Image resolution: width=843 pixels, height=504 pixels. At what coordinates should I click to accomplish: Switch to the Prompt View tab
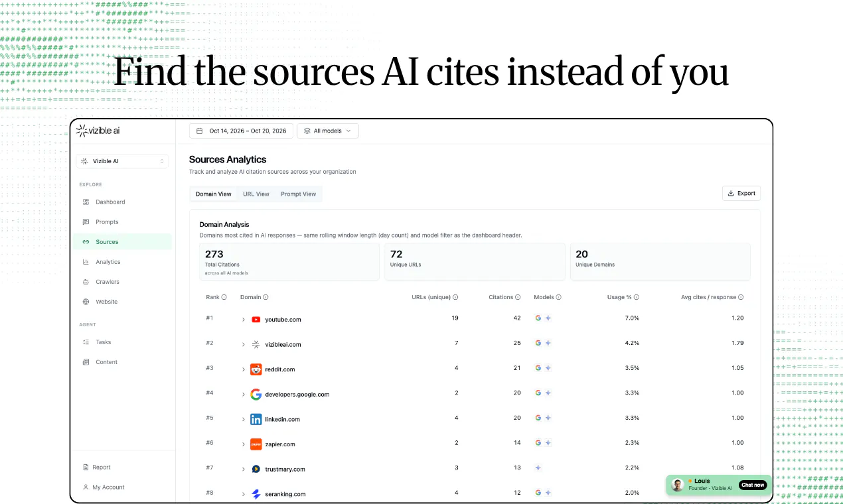(x=298, y=194)
